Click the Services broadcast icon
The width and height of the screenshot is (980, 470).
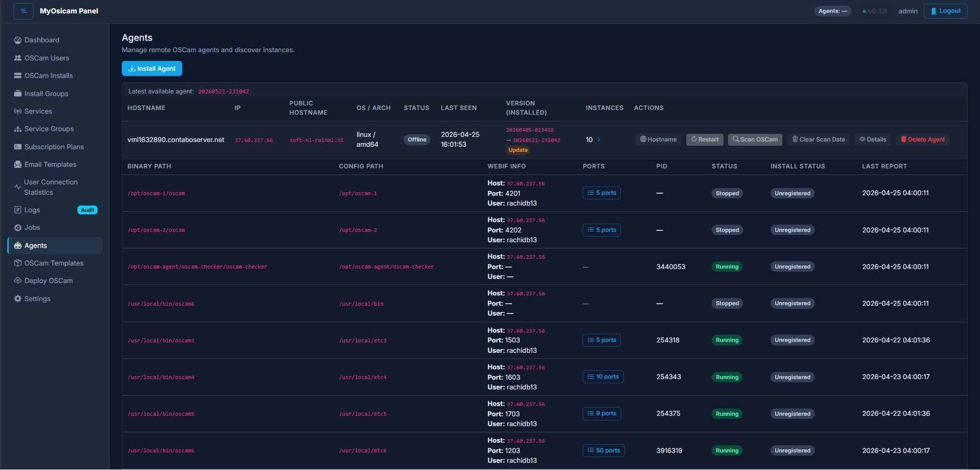18,111
